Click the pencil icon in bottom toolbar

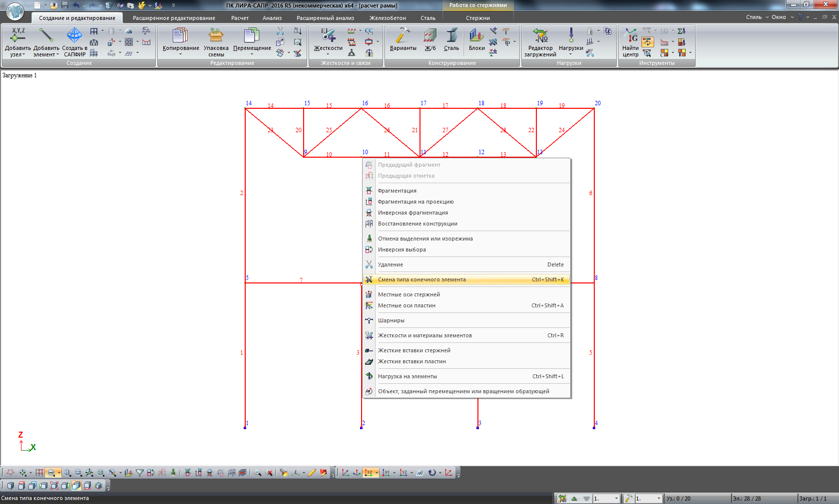click(312, 473)
